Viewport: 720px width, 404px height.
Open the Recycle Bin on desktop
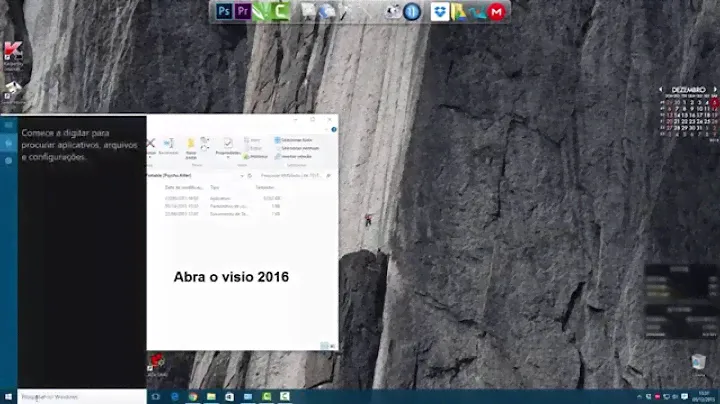coord(697,362)
